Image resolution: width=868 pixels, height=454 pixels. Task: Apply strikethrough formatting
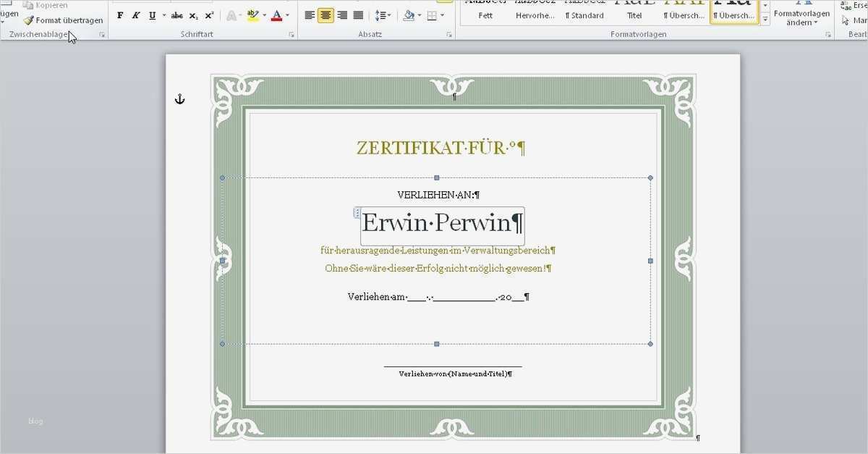pos(176,14)
